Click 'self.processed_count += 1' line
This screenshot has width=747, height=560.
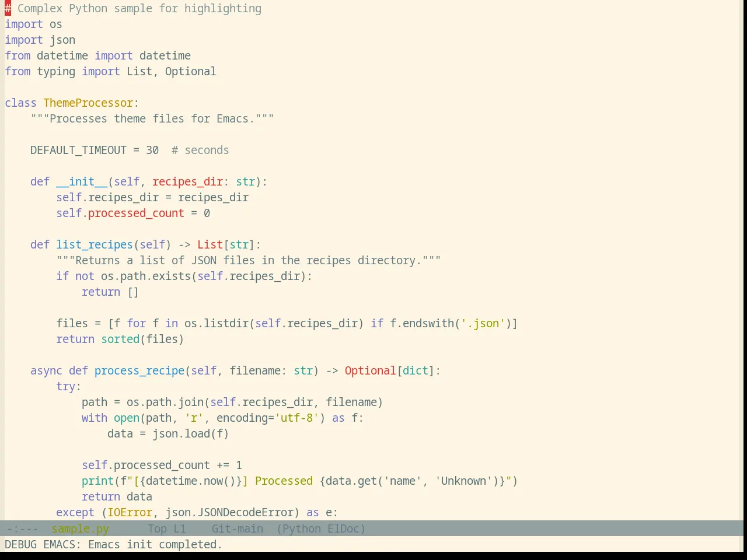click(162, 465)
